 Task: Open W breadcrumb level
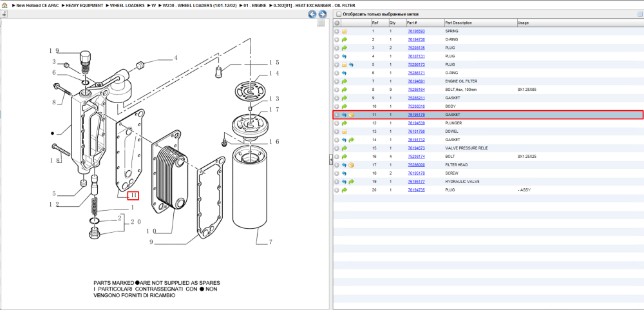[154, 6]
